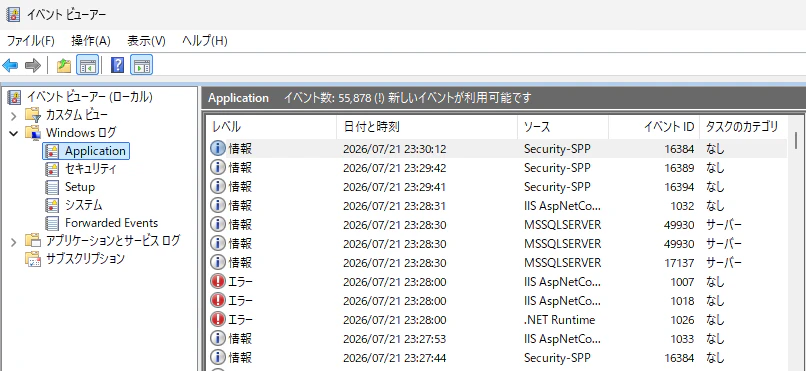Expand the アプリケーションとサービス ログ node
The image size is (806, 371).
pyautogui.click(x=14, y=241)
